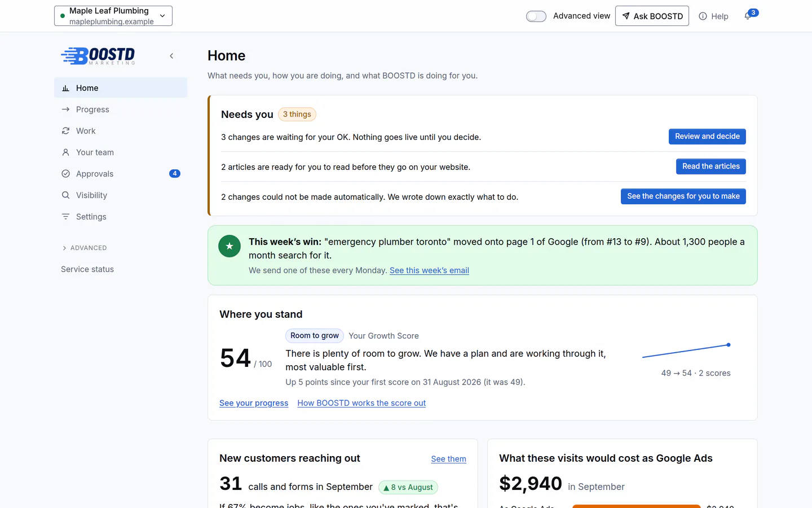Collapse the sidebar with the chevron arrow
Image resolution: width=812 pixels, height=508 pixels.
pos(171,56)
